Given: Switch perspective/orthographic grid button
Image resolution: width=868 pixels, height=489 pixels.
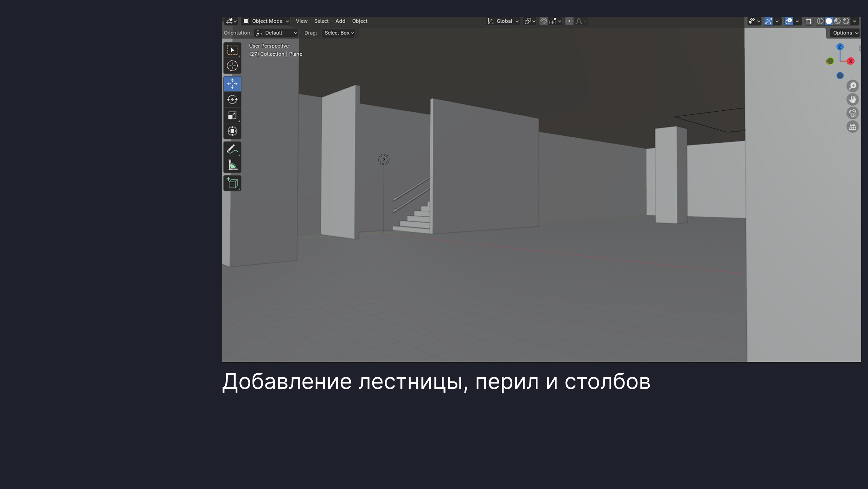Looking at the screenshot, I should (x=852, y=127).
